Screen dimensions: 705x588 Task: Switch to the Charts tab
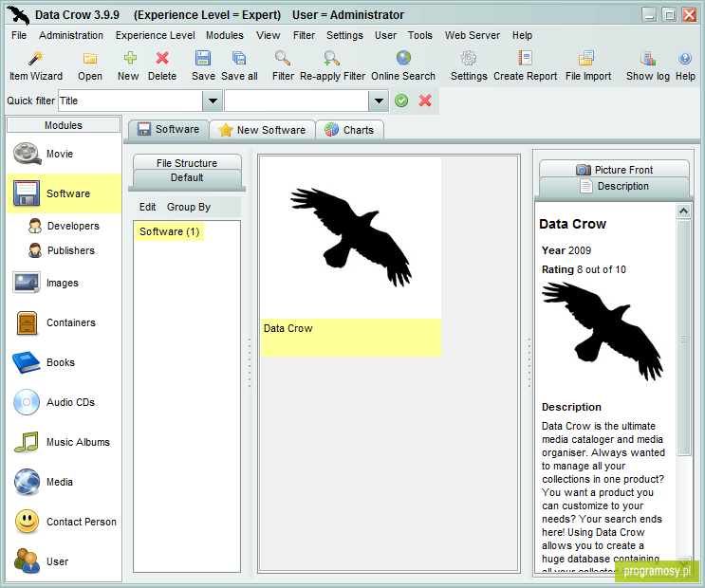tap(350, 130)
